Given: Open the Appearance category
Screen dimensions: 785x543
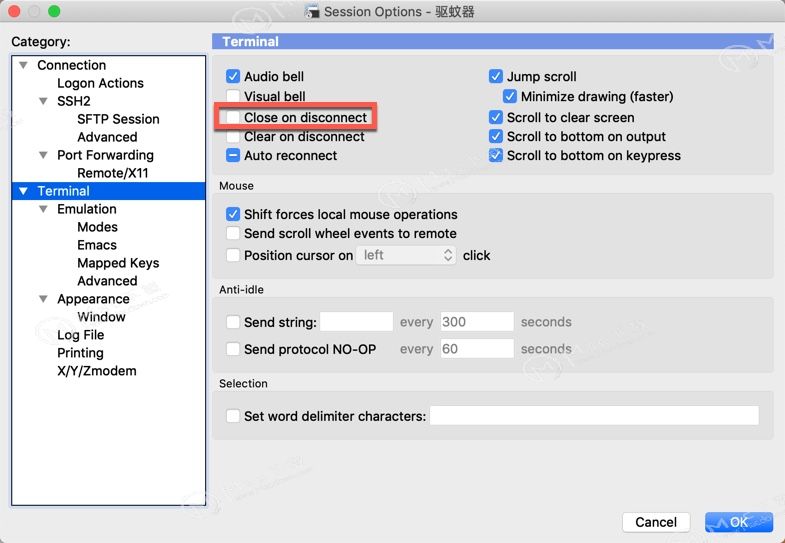Looking at the screenshot, I should 93,299.
